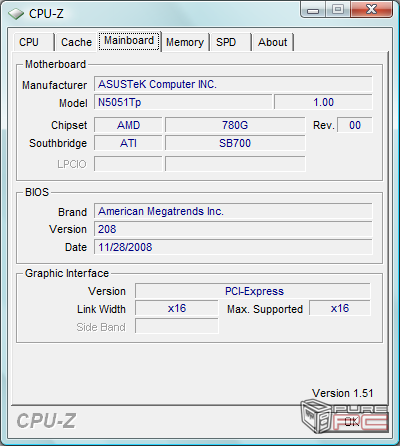The height and width of the screenshot is (446, 400).
Task: Go to the About tab
Action: coord(273,42)
